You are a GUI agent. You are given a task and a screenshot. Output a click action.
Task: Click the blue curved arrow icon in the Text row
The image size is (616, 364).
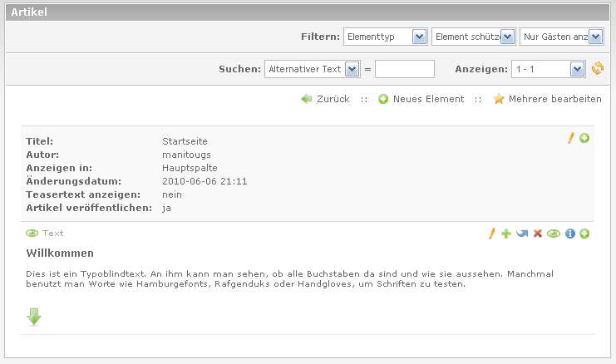coord(521,234)
